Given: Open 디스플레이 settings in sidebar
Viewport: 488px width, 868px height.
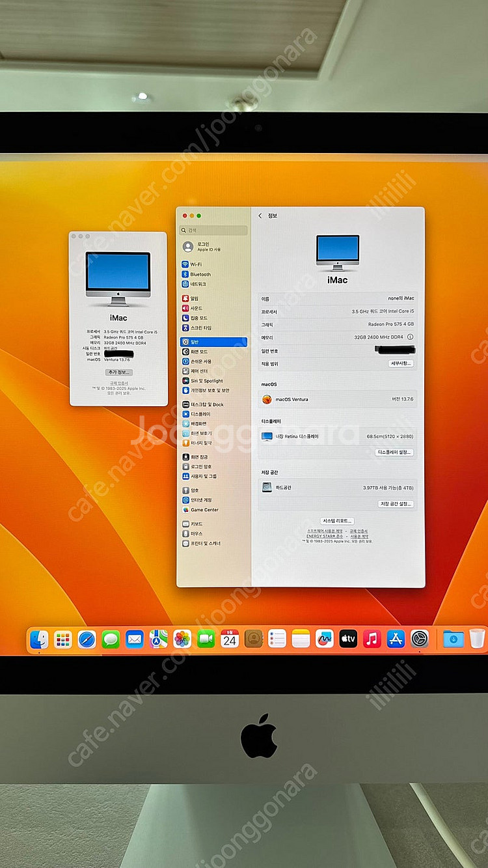Looking at the screenshot, I should coord(213,414).
